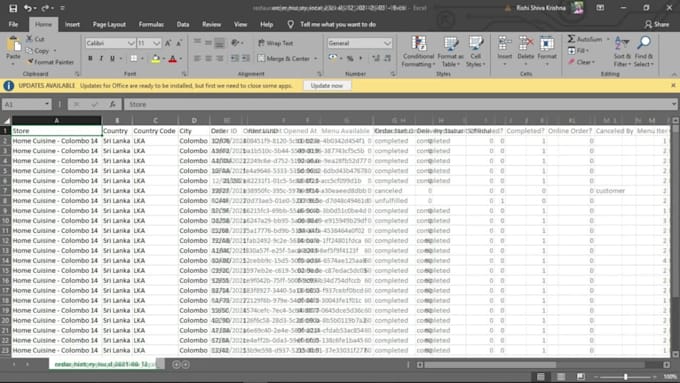680x383 pixels.
Task: Switch to Page Layout view
Action: click(561, 376)
